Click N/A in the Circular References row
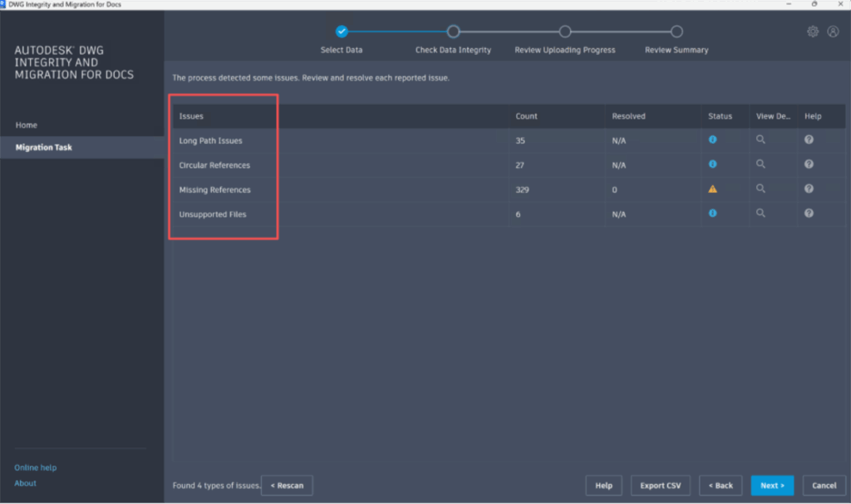This screenshot has width=851, height=504. 618,165
